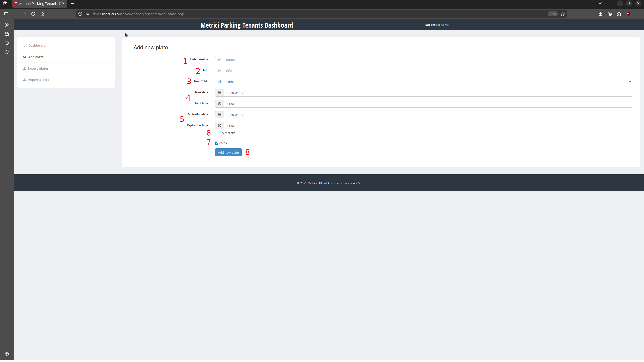Enable the Never expire checkbox
644x362 pixels.
[217, 133]
